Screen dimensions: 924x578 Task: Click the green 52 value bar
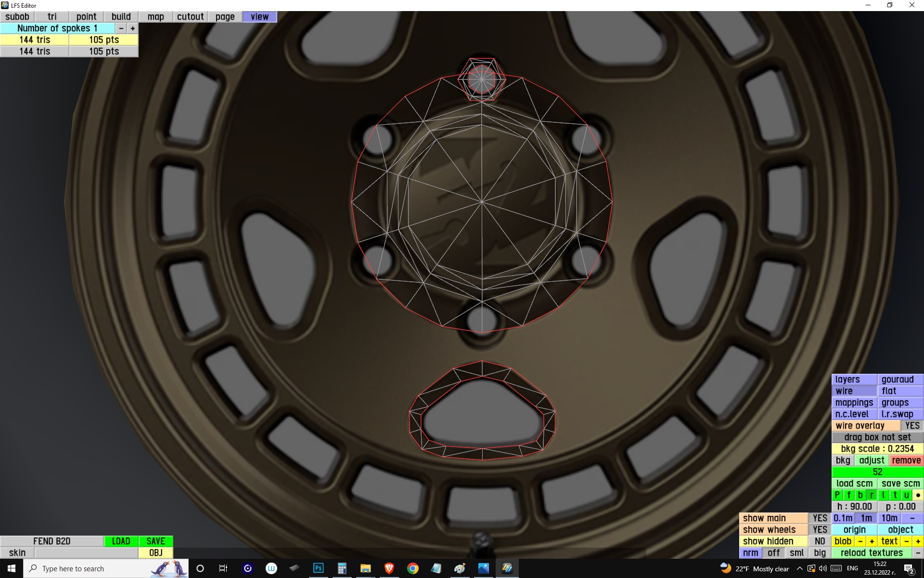click(x=877, y=472)
